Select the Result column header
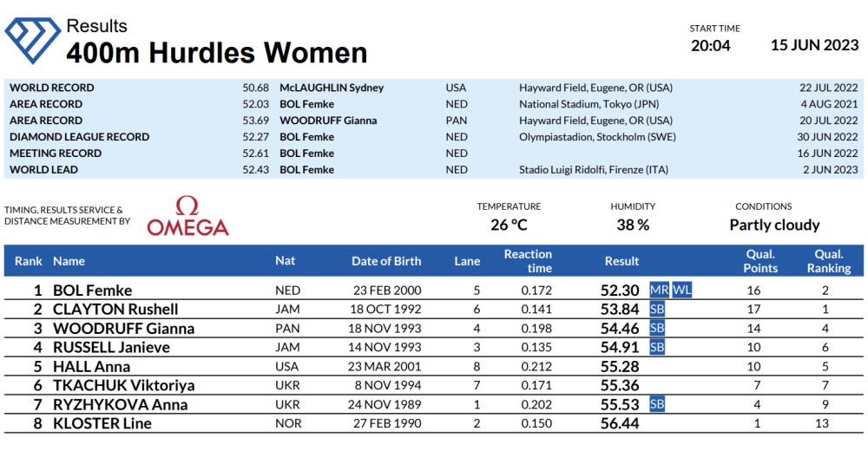The height and width of the screenshot is (451, 868). coord(621,261)
